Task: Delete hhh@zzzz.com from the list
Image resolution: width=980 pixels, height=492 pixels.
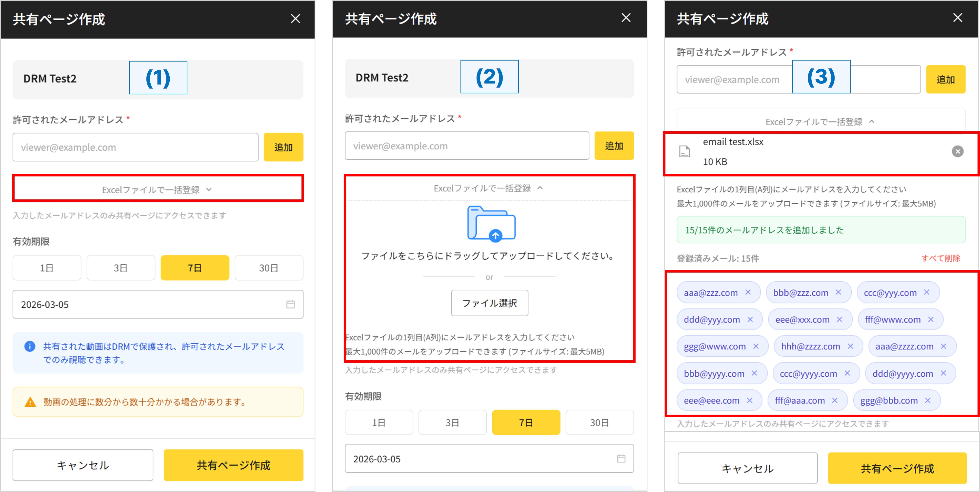Action: pos(850,346)
